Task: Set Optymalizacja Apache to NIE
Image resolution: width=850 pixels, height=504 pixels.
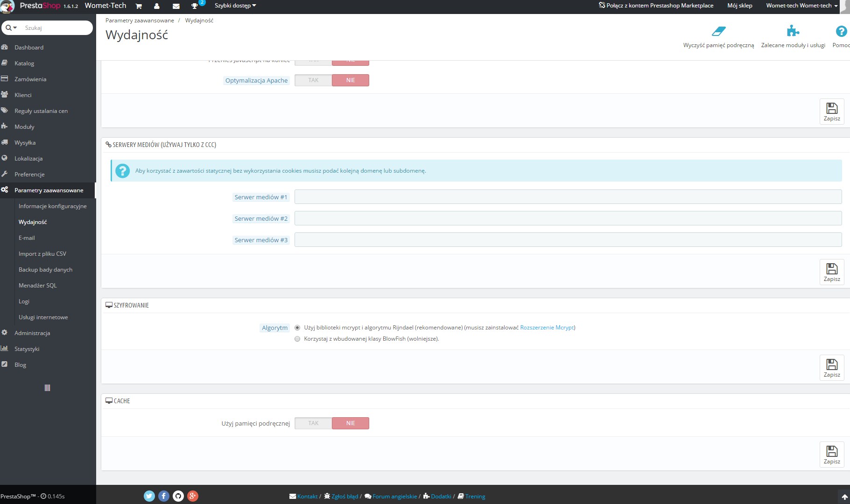Action: [x=351, y=80]
